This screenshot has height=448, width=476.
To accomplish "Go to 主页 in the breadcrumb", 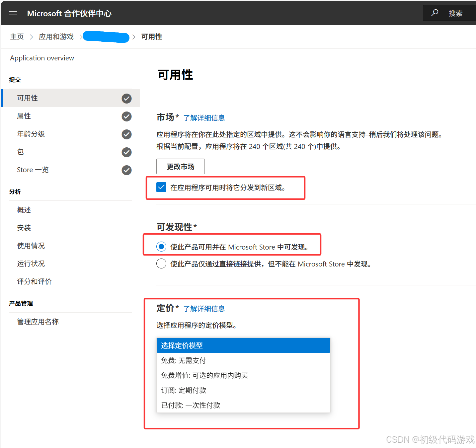I will (17, 37).
